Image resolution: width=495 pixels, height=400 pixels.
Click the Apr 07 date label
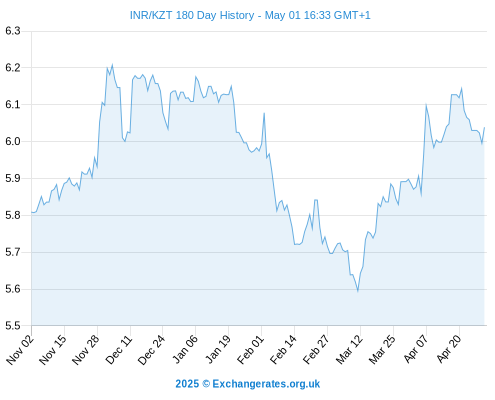[x=415, y=349]
